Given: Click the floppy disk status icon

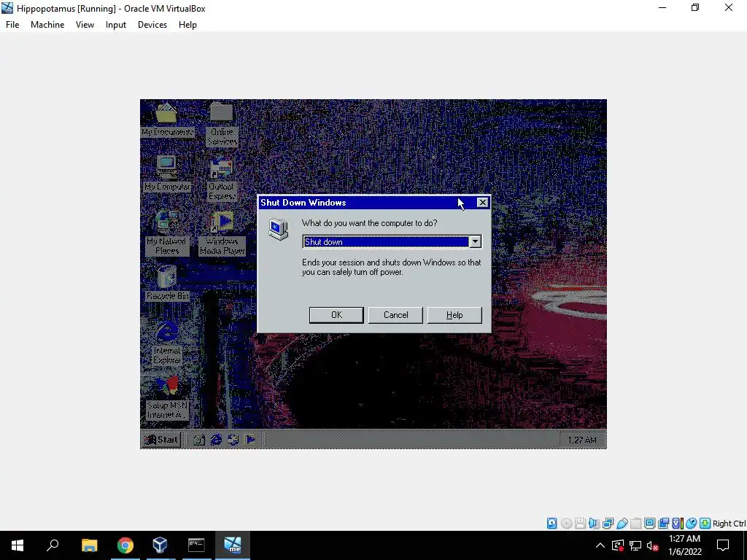Looking at the screenshot, I should point(580,524).
